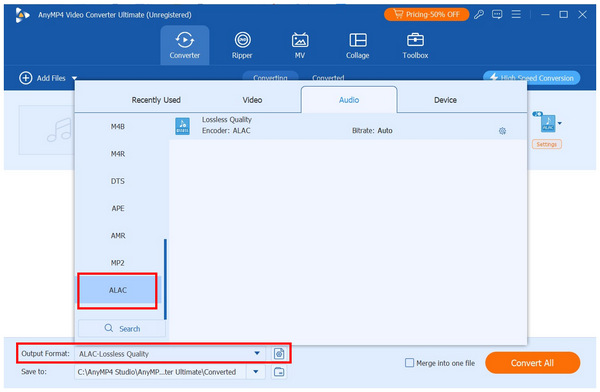
Task: Switch to the MV module
Action: (300, 45)
